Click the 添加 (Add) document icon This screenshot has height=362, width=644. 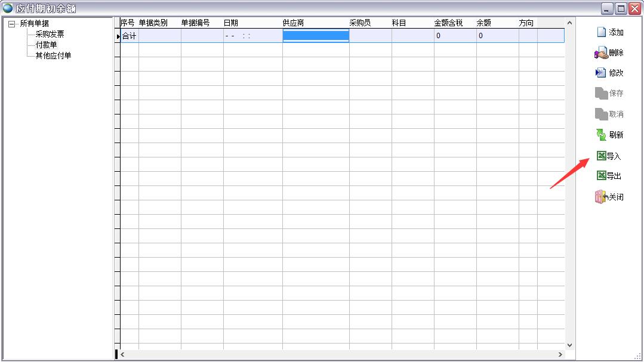pyautogui.click(x=602, y=32)
